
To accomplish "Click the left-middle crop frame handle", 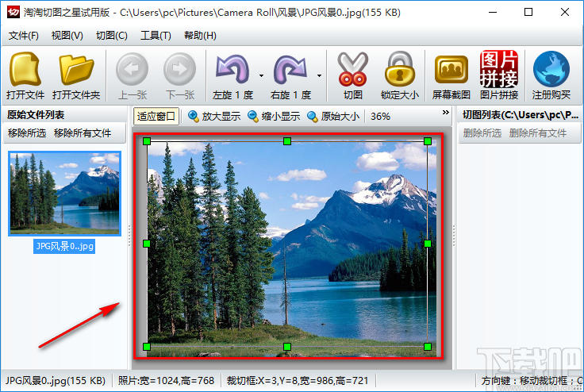I will [147, 244].
